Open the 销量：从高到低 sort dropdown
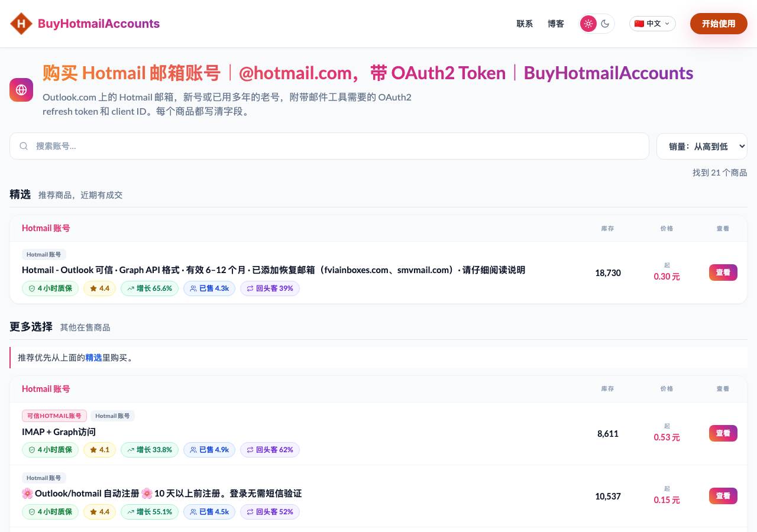This screenshot has height=532, width=757. pyautogui.click(x=702, y=146)
